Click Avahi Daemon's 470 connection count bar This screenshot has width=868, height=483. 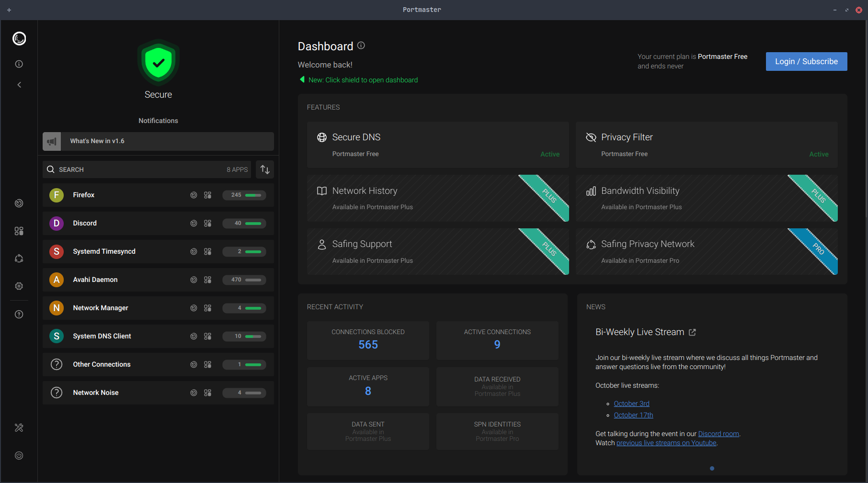pyautogui.click(x=244, y=280)
